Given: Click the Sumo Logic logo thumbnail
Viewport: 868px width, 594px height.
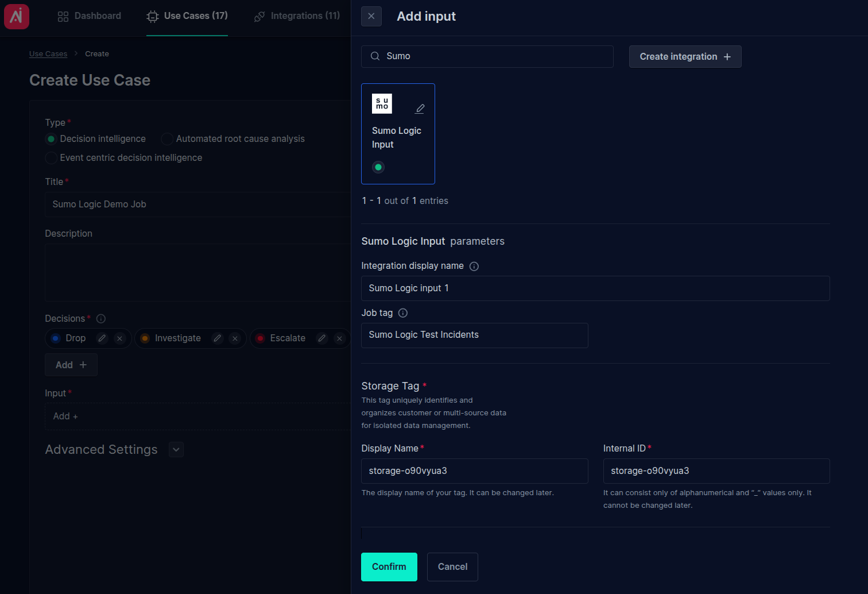Looking at the screenshot, I should 382,103.
